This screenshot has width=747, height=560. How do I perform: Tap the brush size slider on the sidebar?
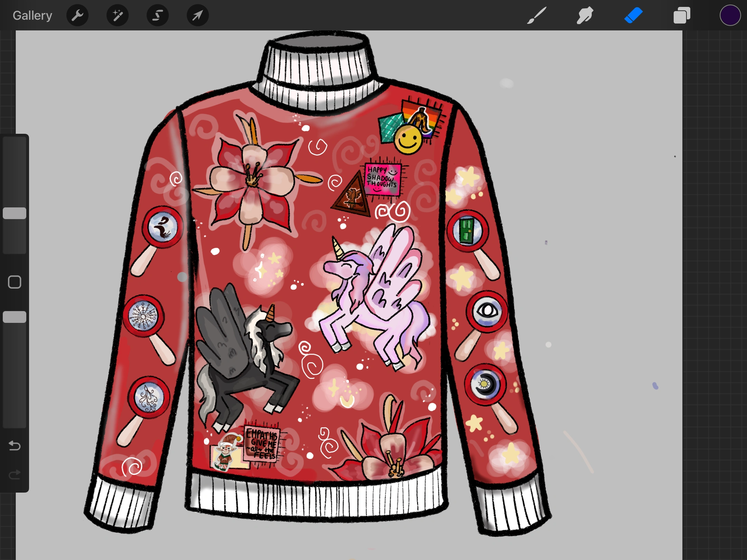(15, 213)
